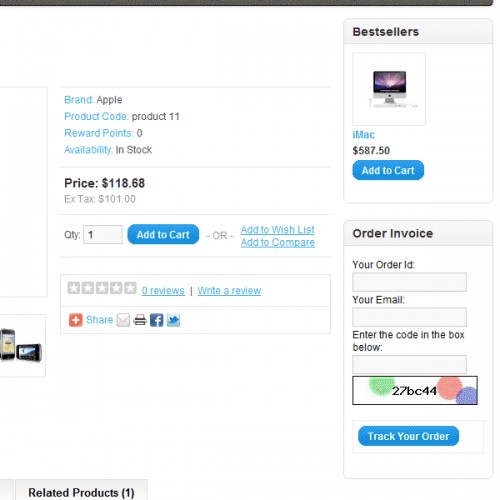
Task: Focus the Qty input field
Action: tap(103, 235)
